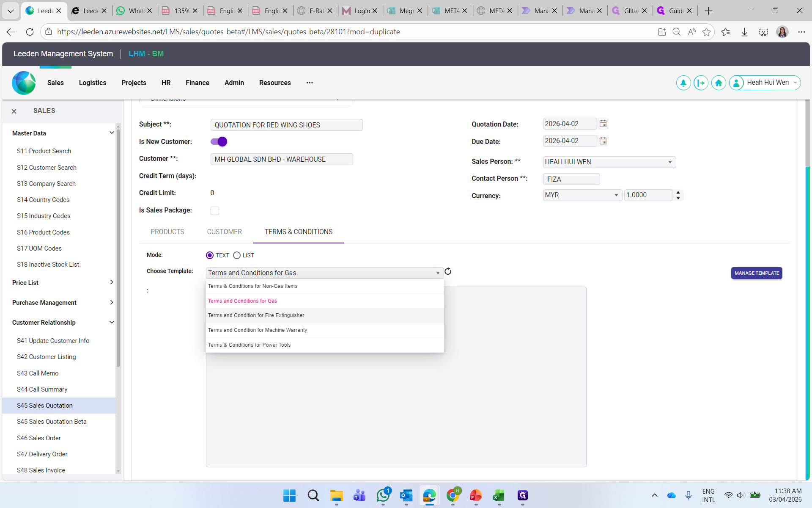Open the Logistics menu
812x508 pixels.
point(93,83)
